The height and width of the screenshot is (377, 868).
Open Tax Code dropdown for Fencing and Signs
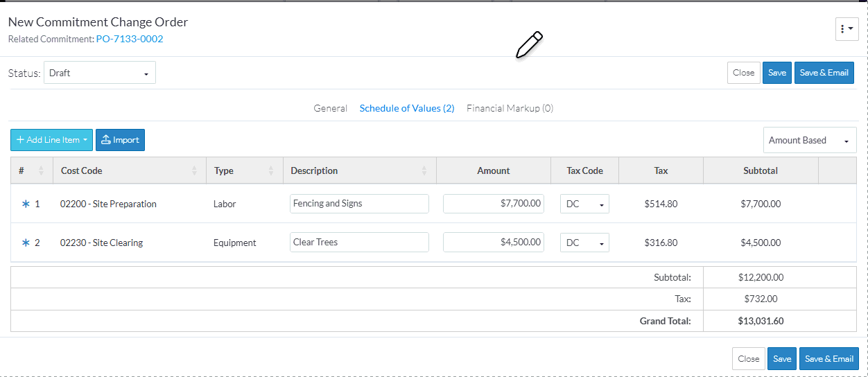[x=584, y=204]
